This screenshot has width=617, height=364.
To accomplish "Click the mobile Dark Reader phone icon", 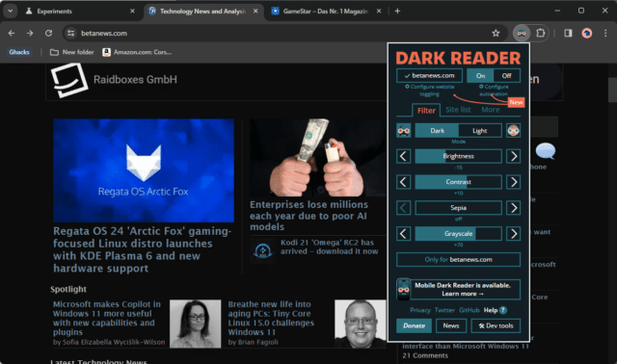I will [x=403, y=289].
